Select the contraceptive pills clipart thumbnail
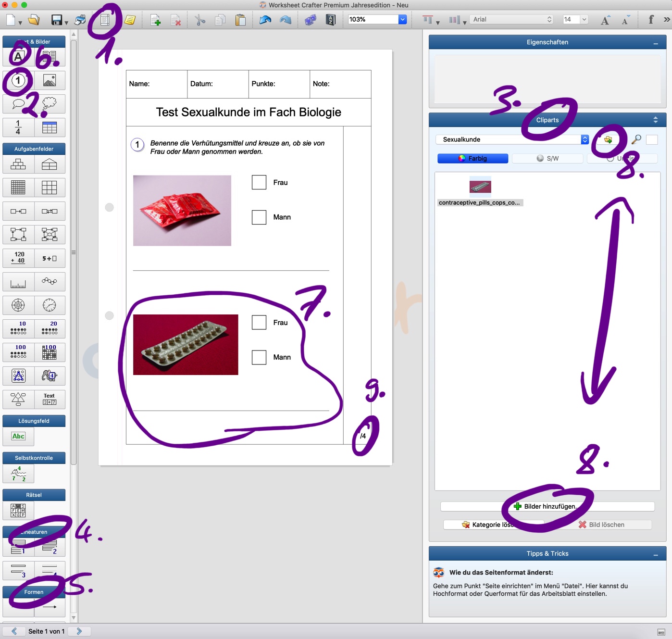This screenshot has width=672, height=639. pos(480,187)
